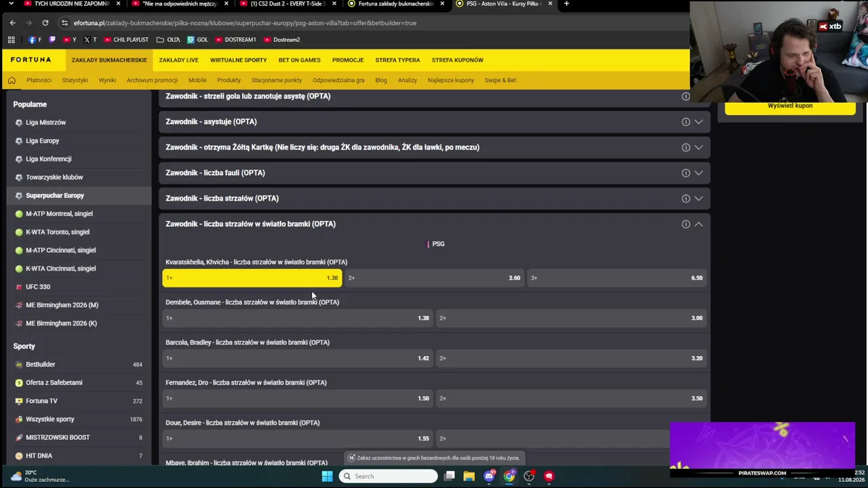Select Doue 1+ shots at 1.55
The width and height of the screenshot is (868, 488).
tap(298, 439)
